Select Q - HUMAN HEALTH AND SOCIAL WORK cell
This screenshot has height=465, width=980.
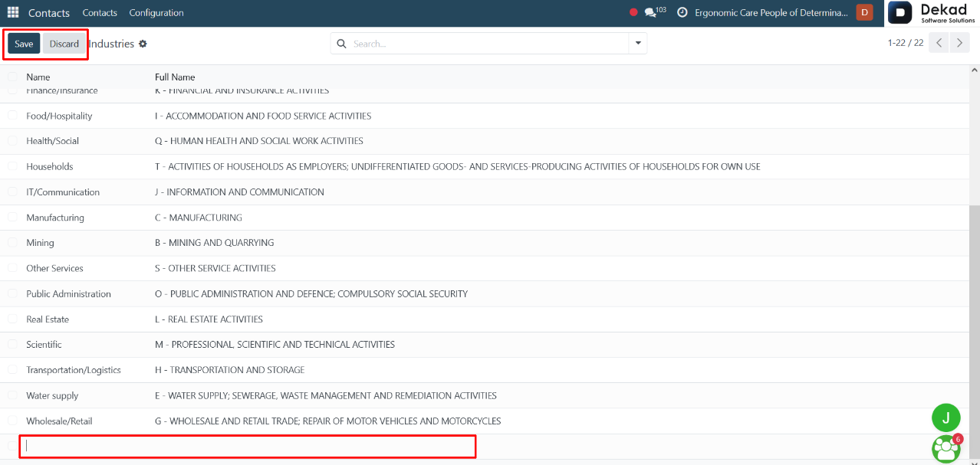pos(259,141)
